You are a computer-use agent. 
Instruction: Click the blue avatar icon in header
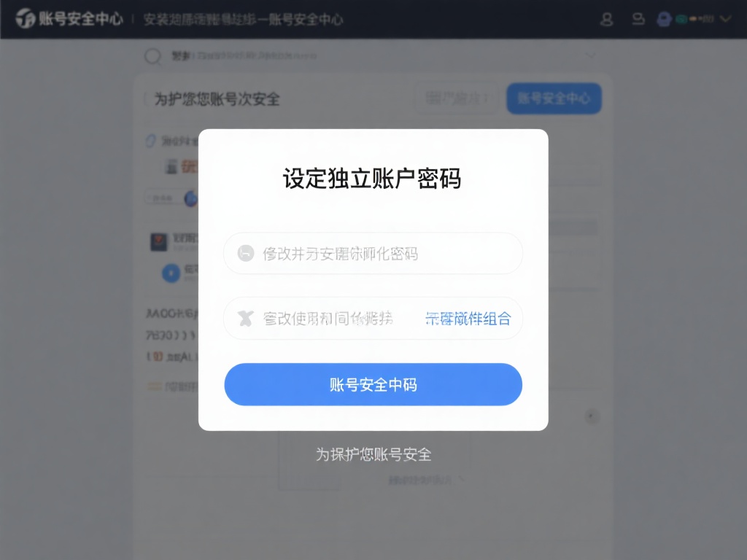coord(664,19)
